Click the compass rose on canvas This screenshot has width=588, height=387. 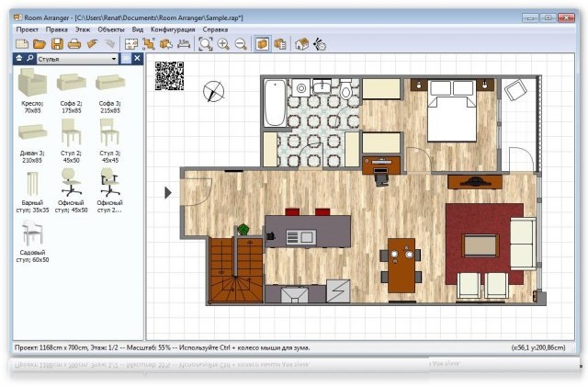click(214, 91)
